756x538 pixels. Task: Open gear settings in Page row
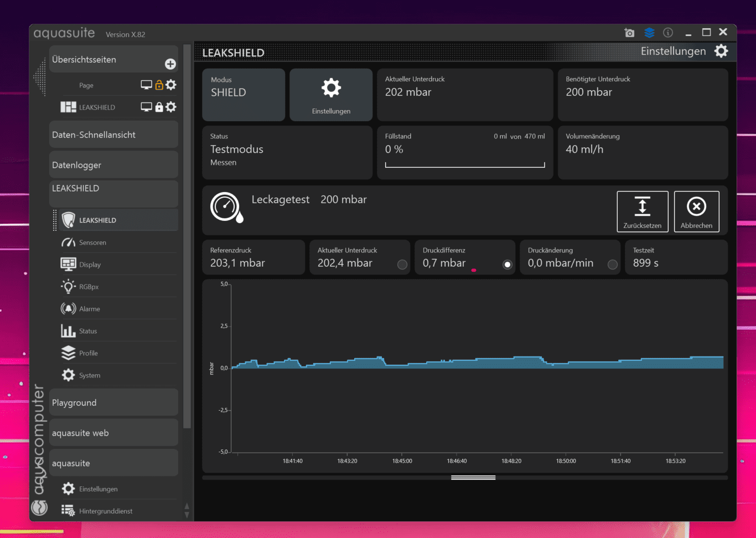[171, 85]
